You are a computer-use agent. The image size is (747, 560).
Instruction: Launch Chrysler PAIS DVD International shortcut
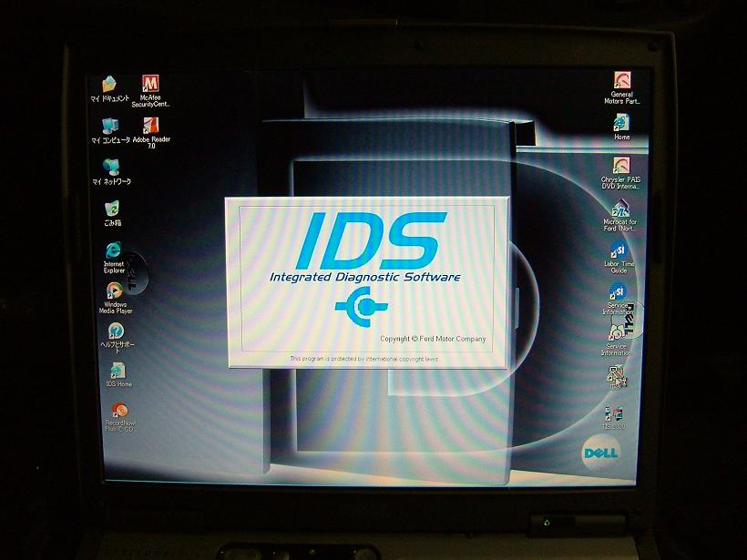[620, 173]
